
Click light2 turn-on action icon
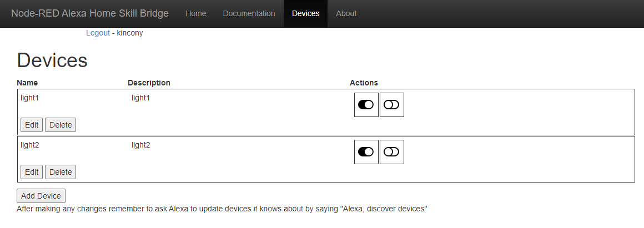(366, 152)
